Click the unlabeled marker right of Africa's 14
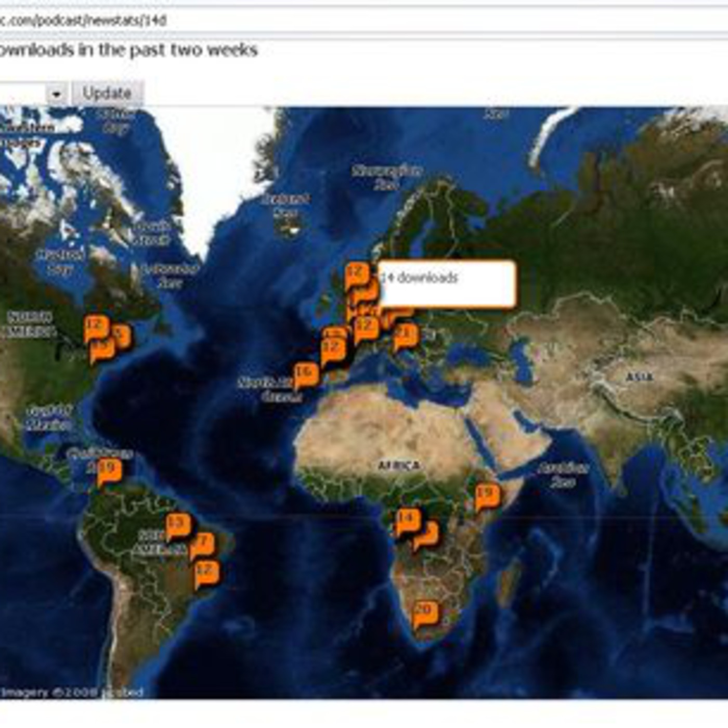The image size is (728, 728). (426, 535)
